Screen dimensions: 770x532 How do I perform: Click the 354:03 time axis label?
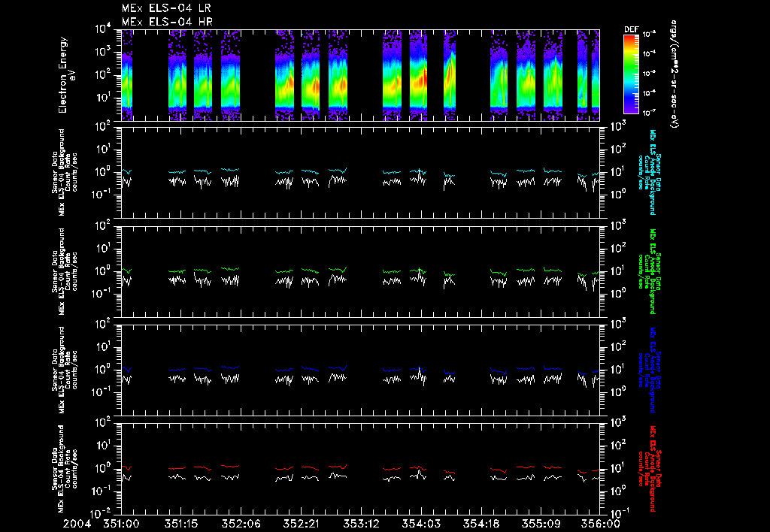coord(421,524)
